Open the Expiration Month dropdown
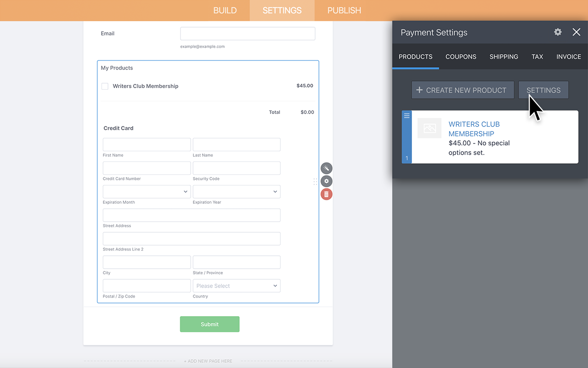The width and height of the screenshot is (588, 368). coord(147,191)
